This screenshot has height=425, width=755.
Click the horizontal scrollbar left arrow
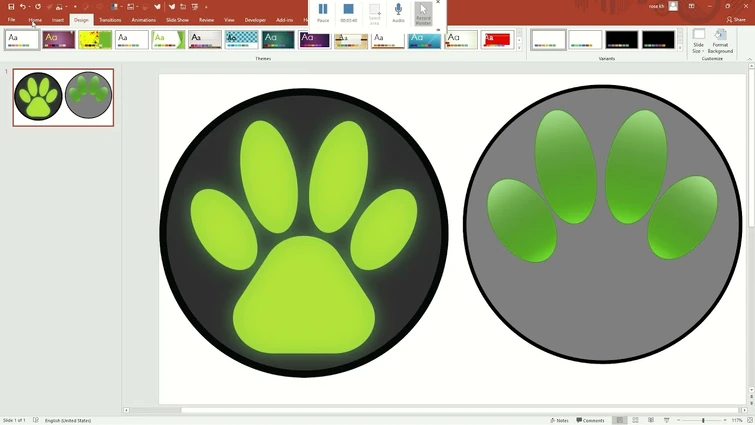(x=126, y=410)
